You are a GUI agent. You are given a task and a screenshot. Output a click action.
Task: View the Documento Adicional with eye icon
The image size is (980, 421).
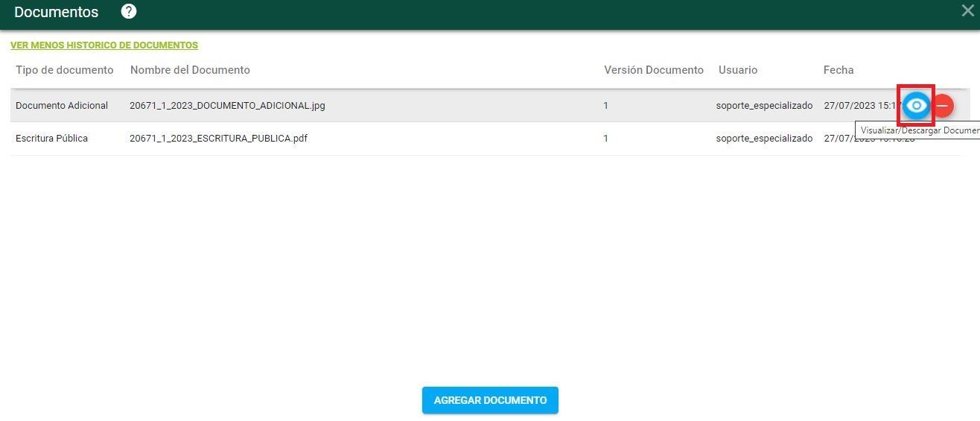tap(917, 106)
